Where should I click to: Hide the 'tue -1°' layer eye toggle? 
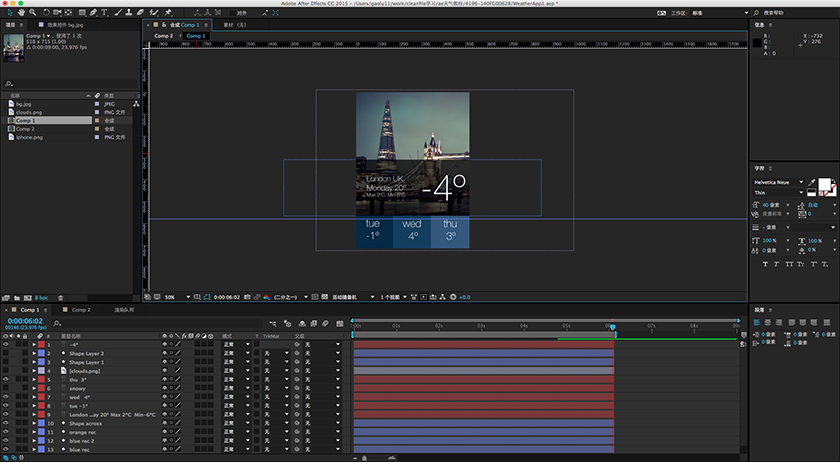tap(5, 406)
